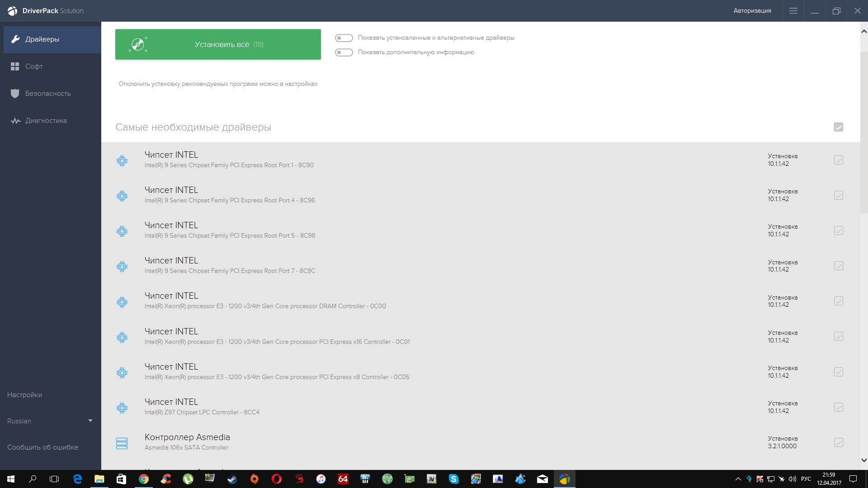Screen dimensions: 868x488
Task: Click the DriverPack Solution logo icon
Action: 12,11
